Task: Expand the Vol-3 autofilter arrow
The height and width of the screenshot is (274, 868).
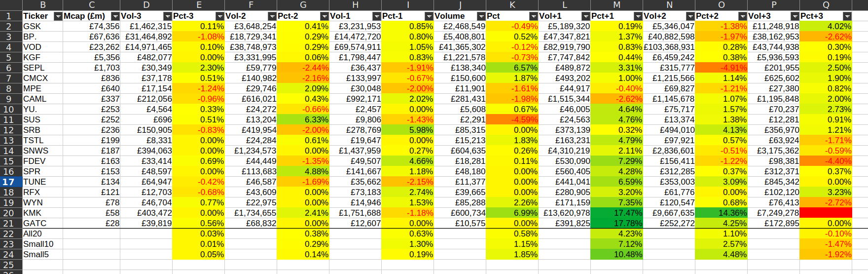Action: click(x=167, y=16)
